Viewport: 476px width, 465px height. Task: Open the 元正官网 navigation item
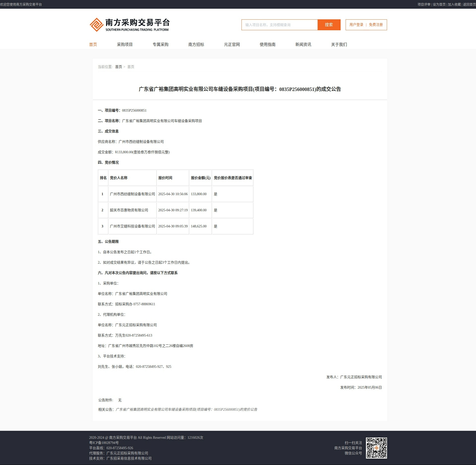pyautogui.click(x=232, y=45)
